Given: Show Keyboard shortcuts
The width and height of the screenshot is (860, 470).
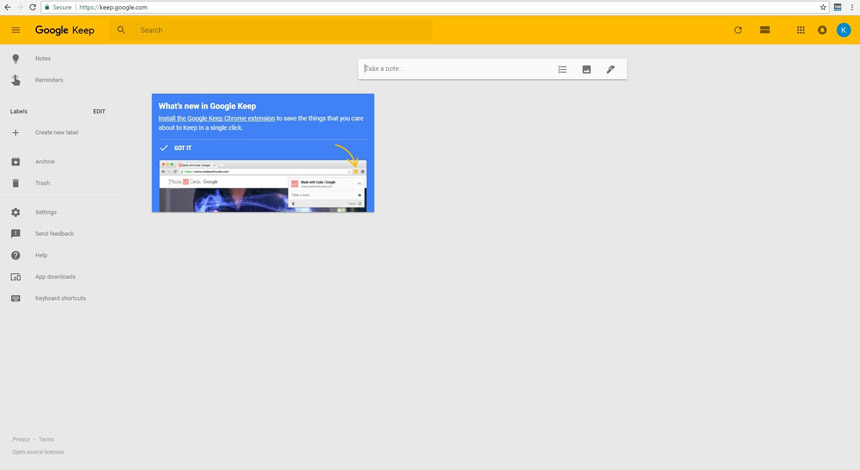Looking at the screenshot, I should point(60,298).
